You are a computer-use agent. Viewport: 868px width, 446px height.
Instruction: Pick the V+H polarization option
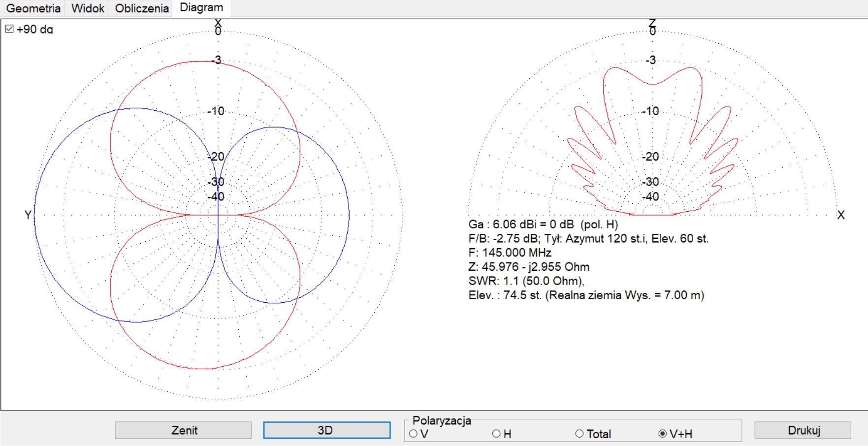[663, 434]
